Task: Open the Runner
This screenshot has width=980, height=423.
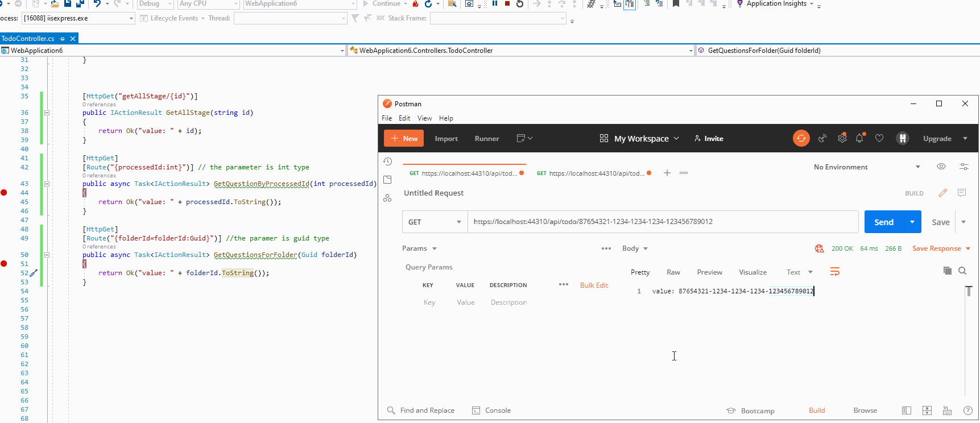Action: [x=487, y=138]
